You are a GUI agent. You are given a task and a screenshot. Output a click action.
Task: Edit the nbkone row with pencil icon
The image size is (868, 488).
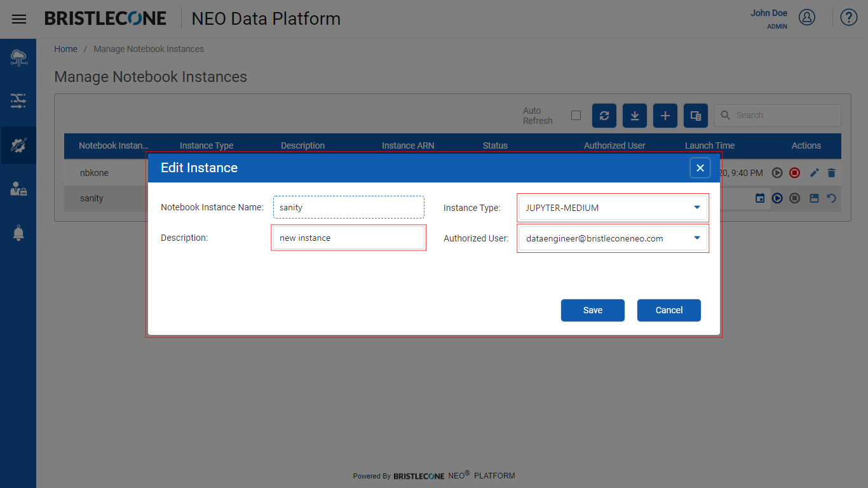pyautogui.click(x=815, y=173)
